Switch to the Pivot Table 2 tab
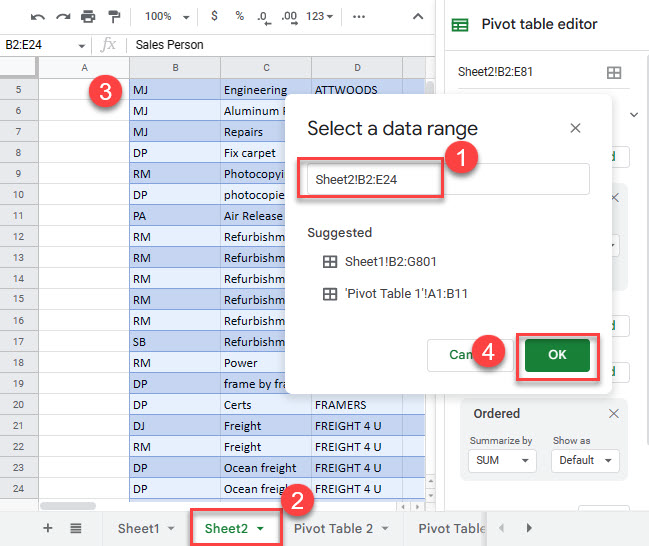Viewport: 649px width, 546px height. [341, 528]
